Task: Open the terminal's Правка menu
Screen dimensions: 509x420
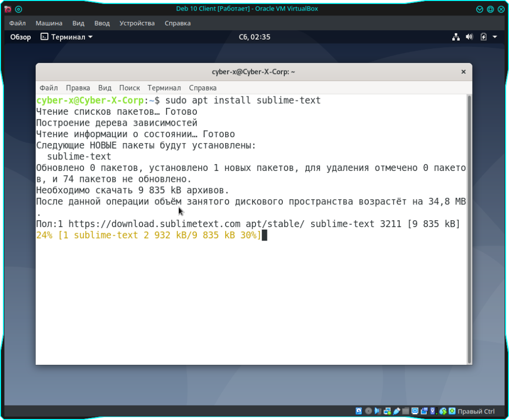Action: [78, 88]
